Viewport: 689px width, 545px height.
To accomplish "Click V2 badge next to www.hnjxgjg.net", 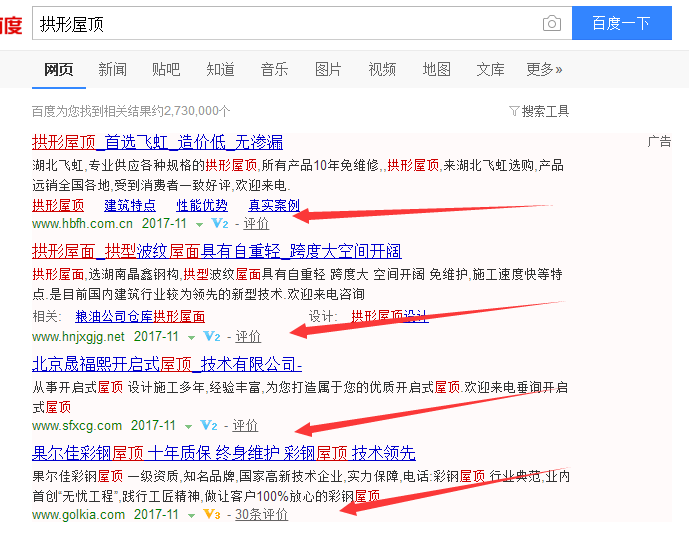I will coord(211,337).
